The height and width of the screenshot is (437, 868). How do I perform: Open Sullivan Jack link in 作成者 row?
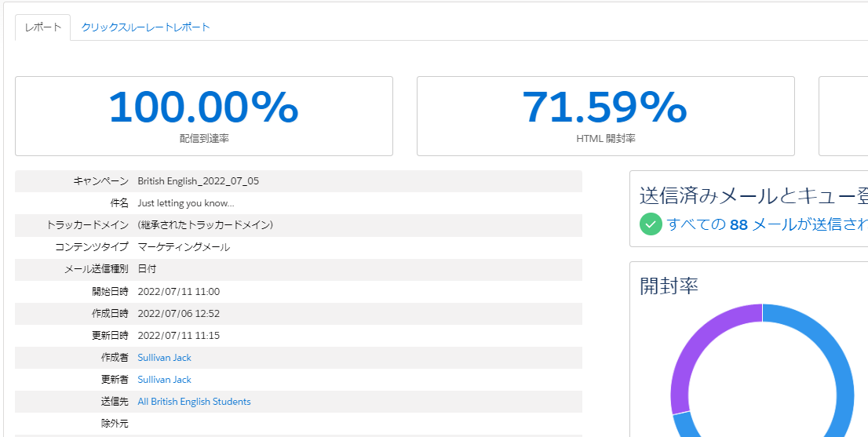(164, 358)
